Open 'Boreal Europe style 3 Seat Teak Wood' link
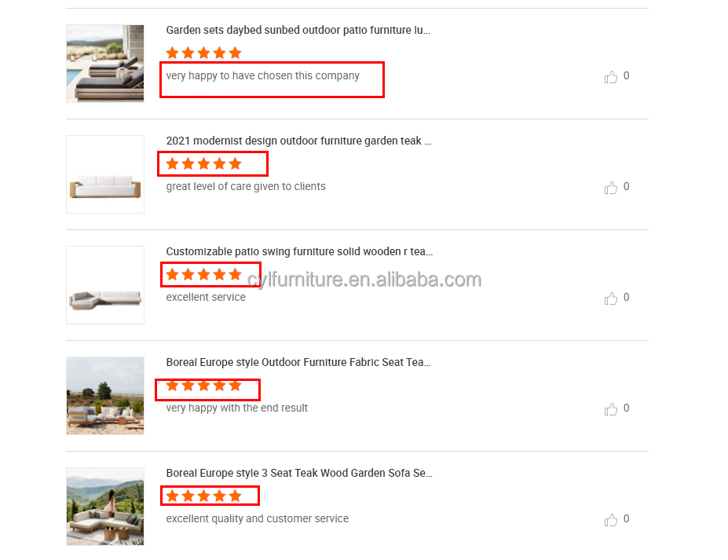728x560 pixels. tap(299, 473)
